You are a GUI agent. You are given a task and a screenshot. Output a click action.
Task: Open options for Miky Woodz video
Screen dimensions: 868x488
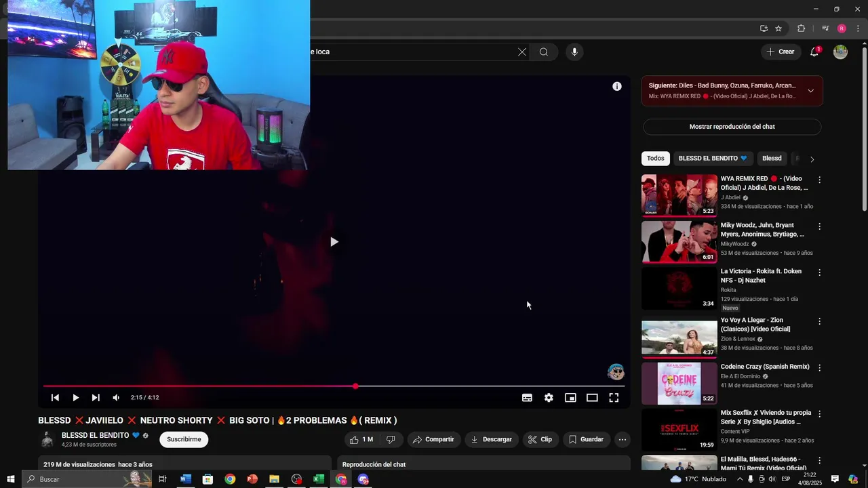pyautogui.click(x=819, y=226)
